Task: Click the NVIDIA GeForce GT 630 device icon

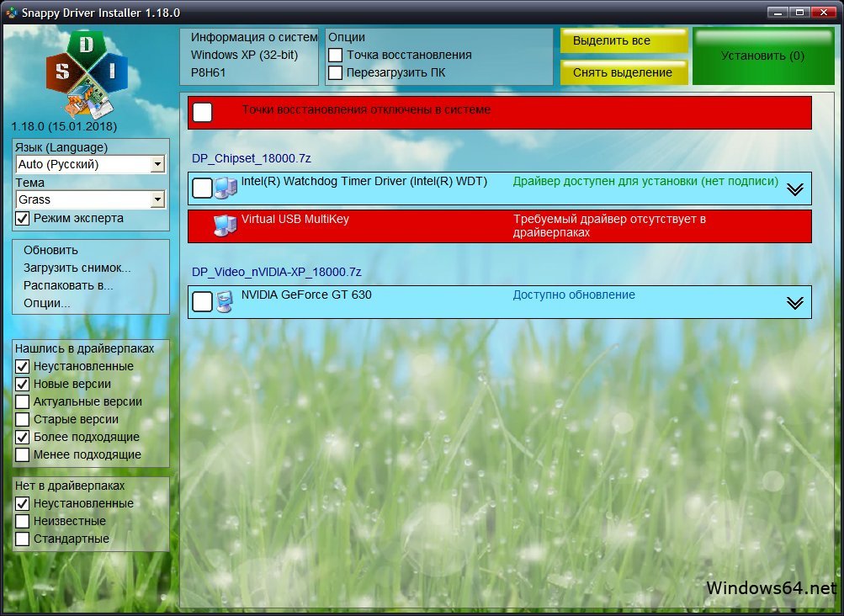Action: point(225,301)
